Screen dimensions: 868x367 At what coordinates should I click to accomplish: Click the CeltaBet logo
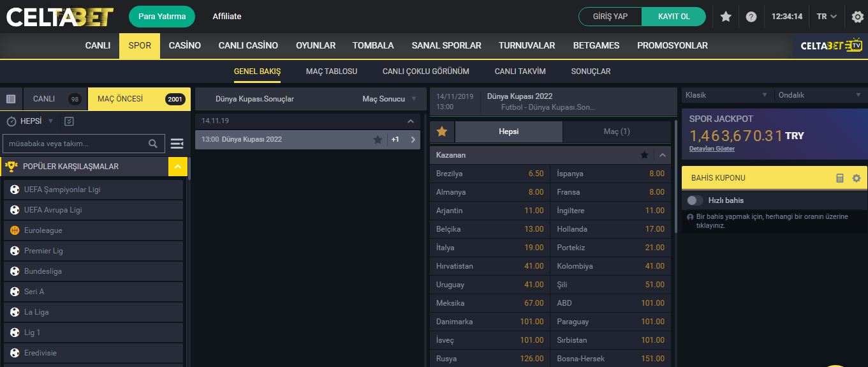click(60, 17)
